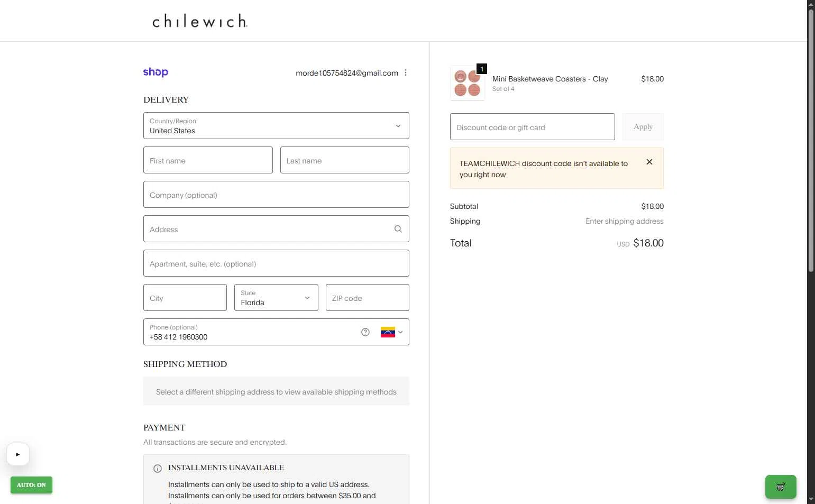Open the Venezuela flag country code selector
815x504 pixels.
(x=392, y=332)
